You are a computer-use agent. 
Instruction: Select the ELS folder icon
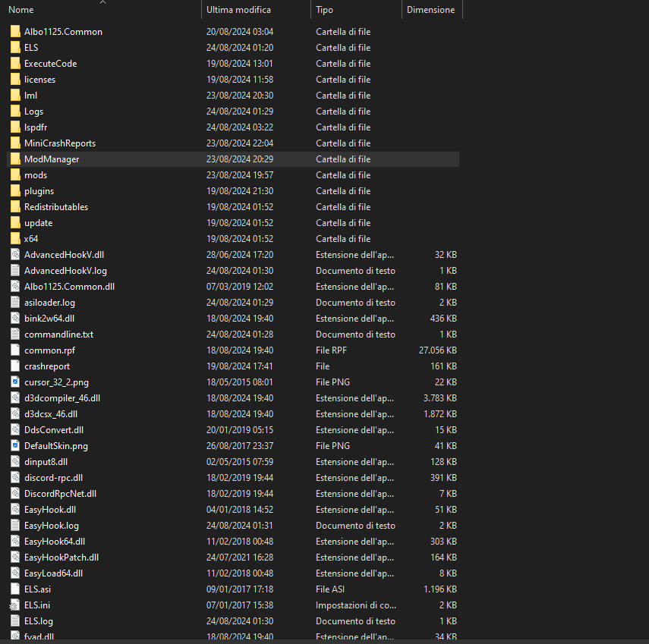coord(15,48)
